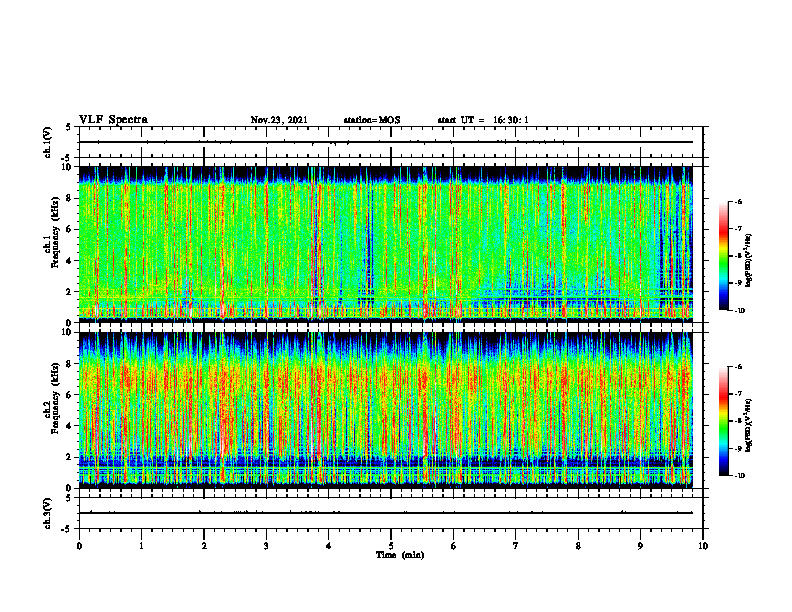Click time-axis tick label "9"
Image resolution: width=792 pixels, height=612 pixels.
click(x=640, y=546)
